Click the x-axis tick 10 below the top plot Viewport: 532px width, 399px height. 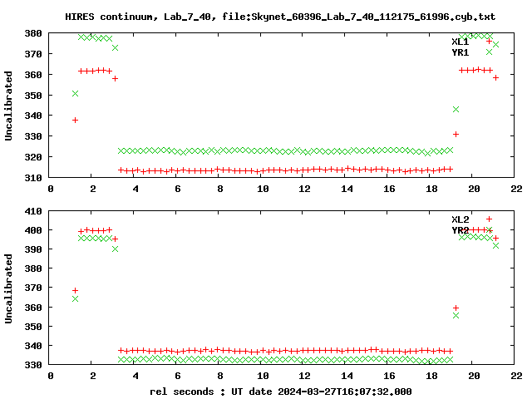click(x=263, y=189)
